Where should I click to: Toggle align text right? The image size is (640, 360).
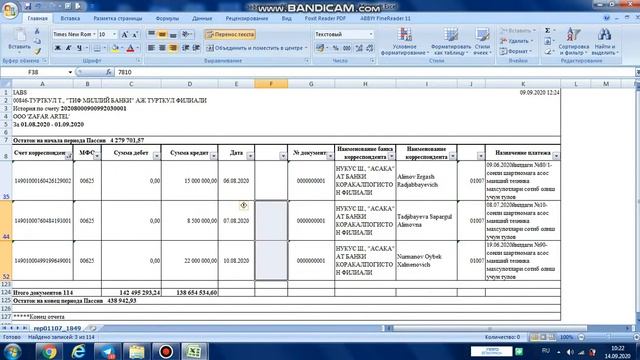(173, 48)
